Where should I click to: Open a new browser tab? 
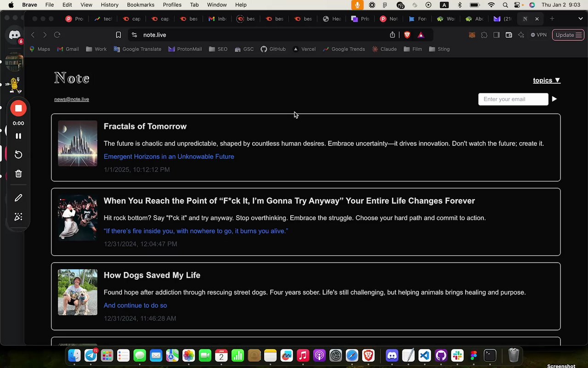pos(552,19)
